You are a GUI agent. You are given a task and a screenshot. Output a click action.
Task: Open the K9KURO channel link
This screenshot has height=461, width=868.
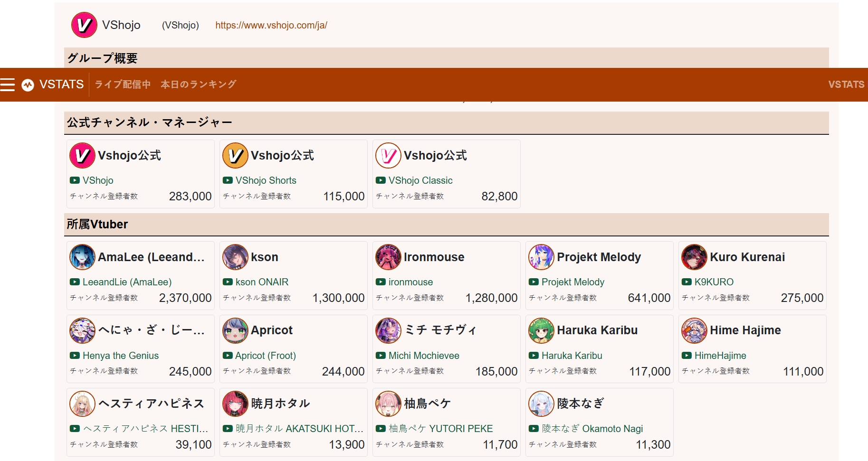pos(714,282)
